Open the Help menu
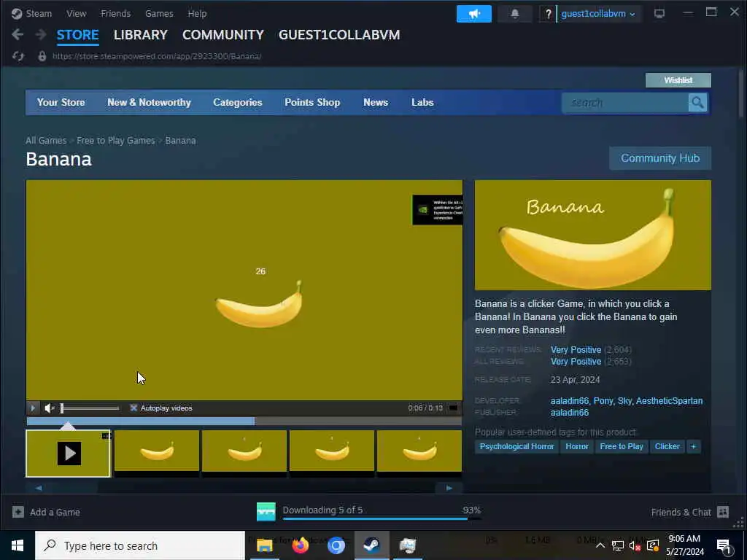This screenshot has height=560, width=747. point(197,13)
